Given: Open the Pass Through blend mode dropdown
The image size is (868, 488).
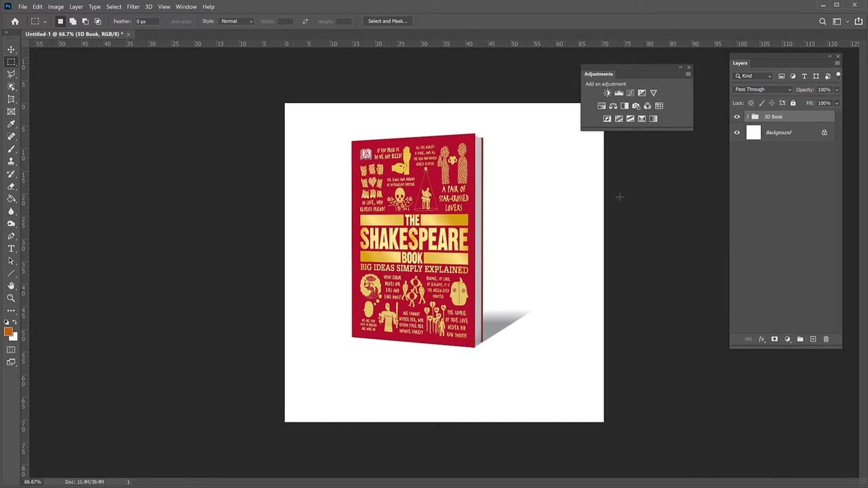Looking at the screenshot, I should [763, 89].
